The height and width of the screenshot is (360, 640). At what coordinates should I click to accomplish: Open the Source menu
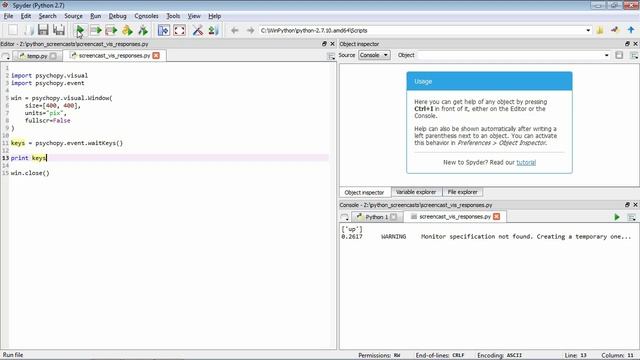pos(73,16)
